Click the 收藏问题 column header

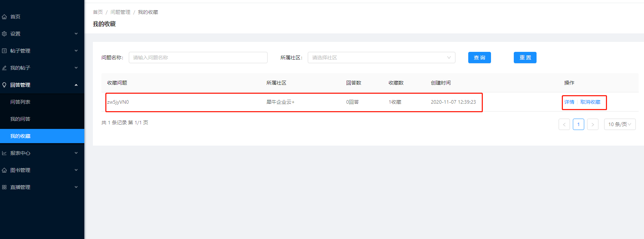pos(117,83)
